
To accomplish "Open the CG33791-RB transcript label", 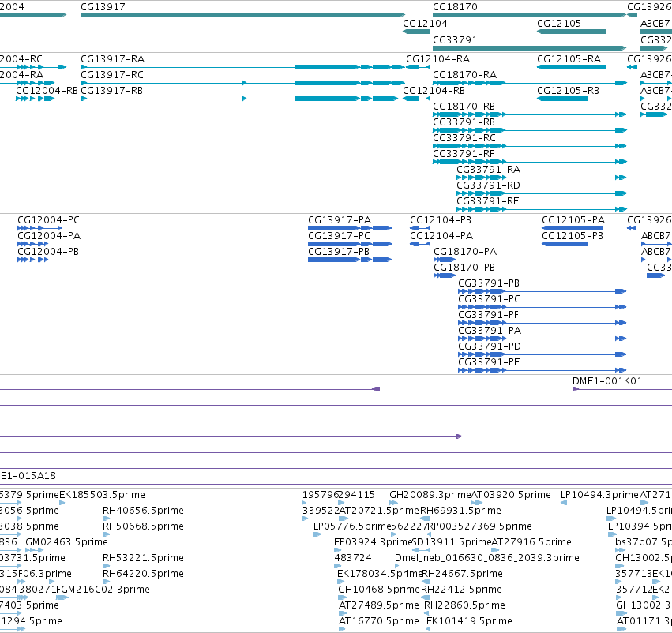I will [x=464, y=122].
